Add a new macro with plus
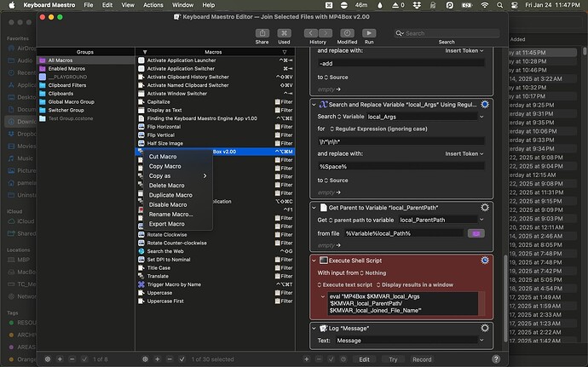This screenshot has width=588, height=367. tap(158, 359)
